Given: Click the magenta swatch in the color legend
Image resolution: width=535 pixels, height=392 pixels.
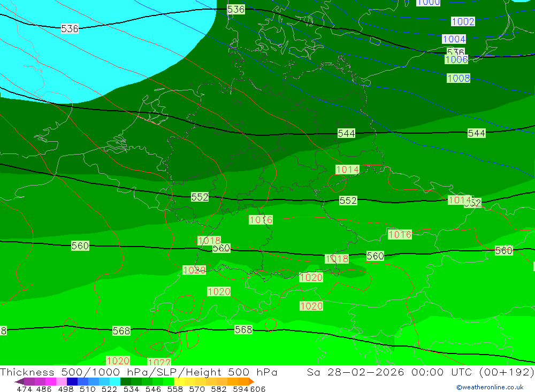Looking at the screenshot, I should (51, 381).
